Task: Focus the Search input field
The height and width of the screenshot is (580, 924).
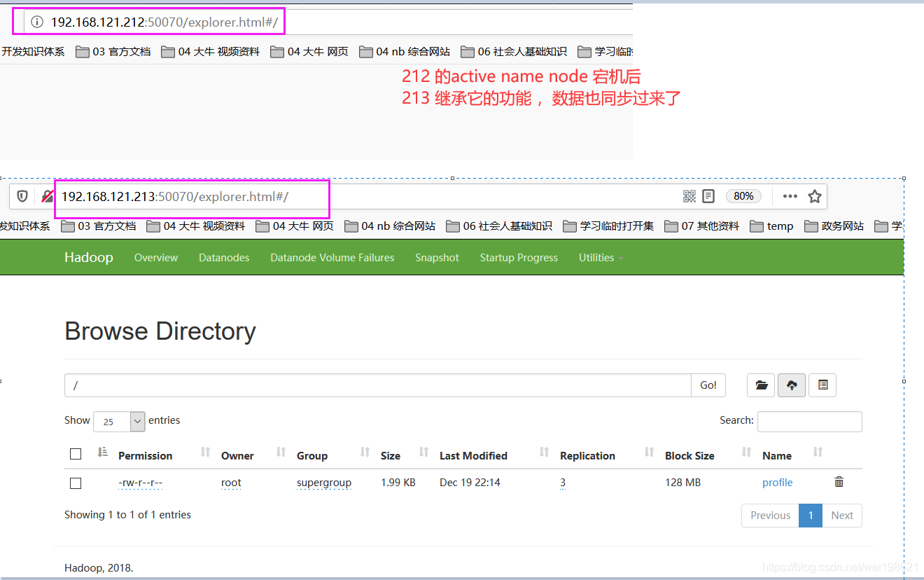Action: click(810, 421)
